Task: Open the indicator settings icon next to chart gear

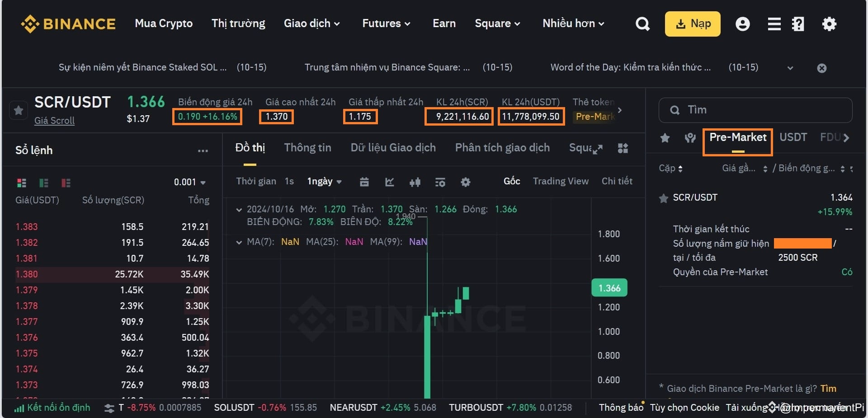Action: point(441,182)
